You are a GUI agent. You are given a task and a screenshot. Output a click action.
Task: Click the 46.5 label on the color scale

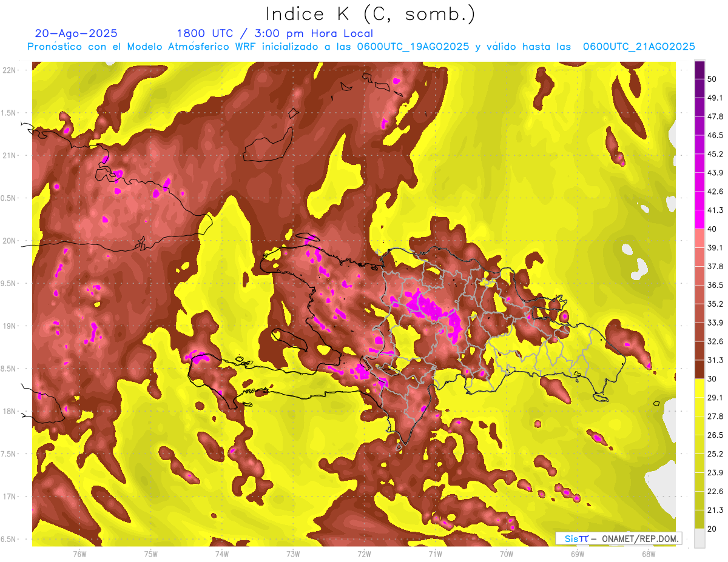tap(715, 135)
